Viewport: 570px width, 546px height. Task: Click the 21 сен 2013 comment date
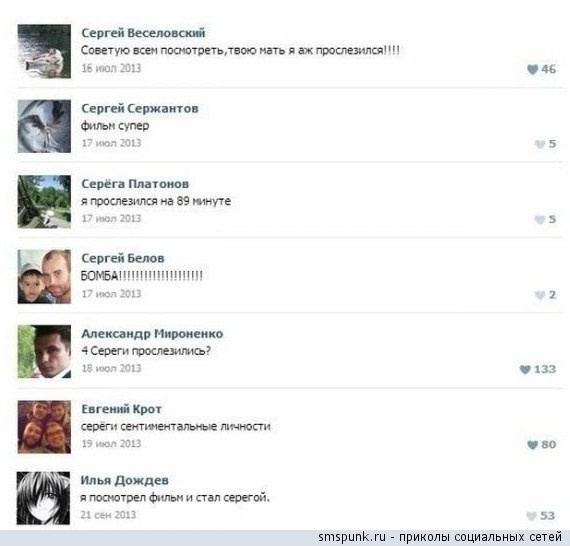pos(108,515)
